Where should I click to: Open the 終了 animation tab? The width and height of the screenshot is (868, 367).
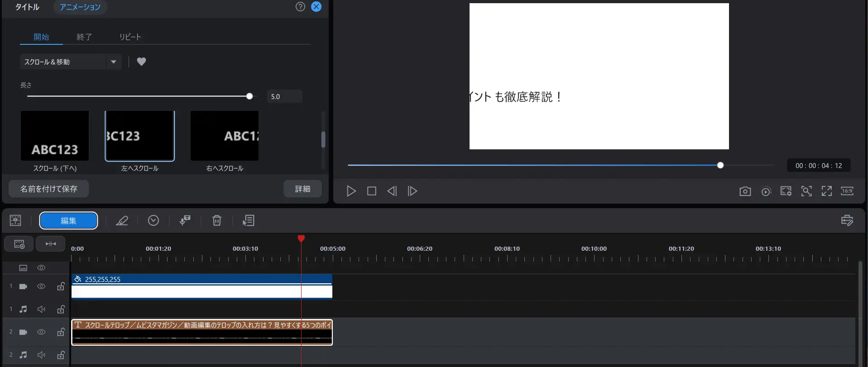tap(84, 37)
